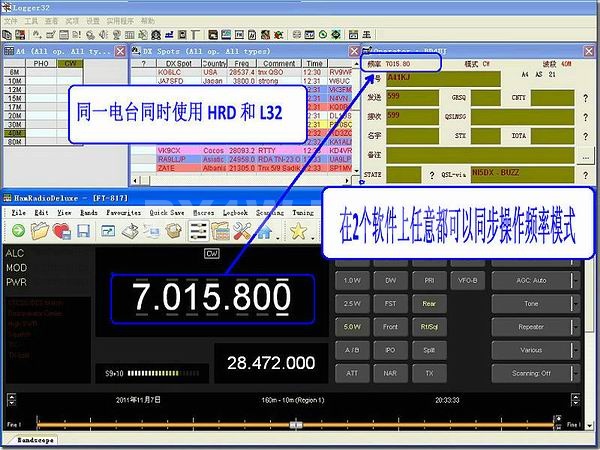Toggle the 1.0W power button

[352, 280]
